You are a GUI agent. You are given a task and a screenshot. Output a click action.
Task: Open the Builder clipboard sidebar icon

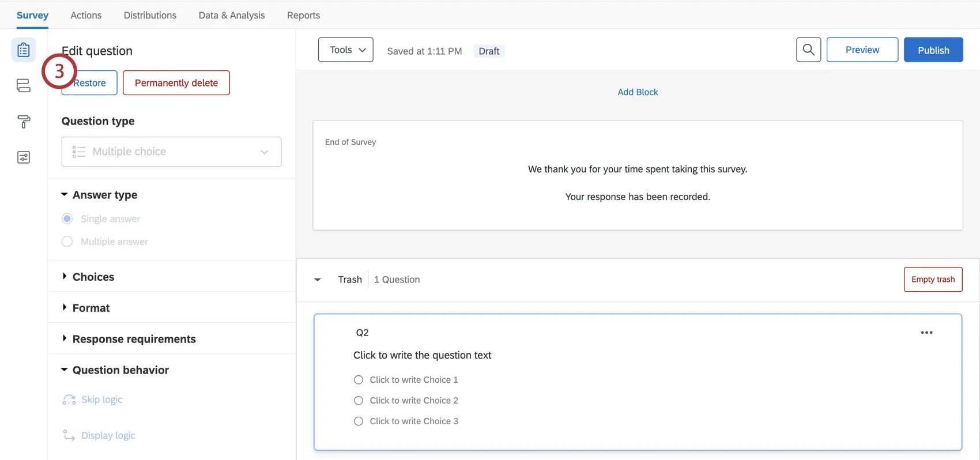24,50
